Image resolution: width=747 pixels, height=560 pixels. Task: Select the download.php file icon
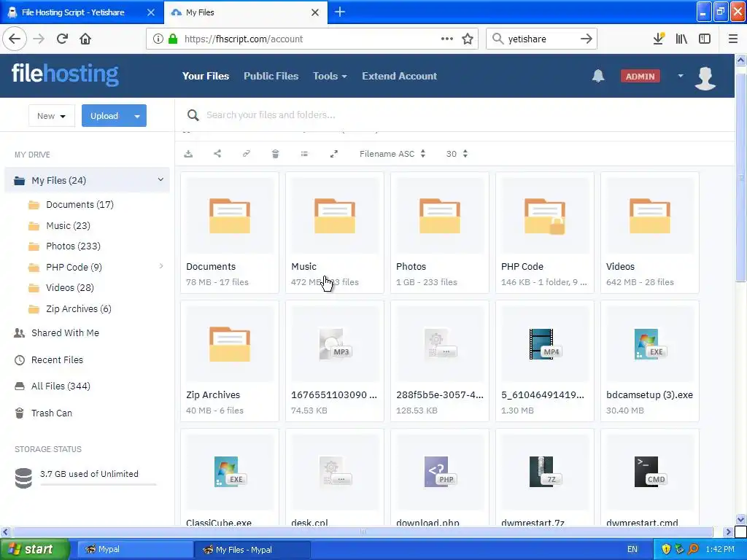click(439, 472)
